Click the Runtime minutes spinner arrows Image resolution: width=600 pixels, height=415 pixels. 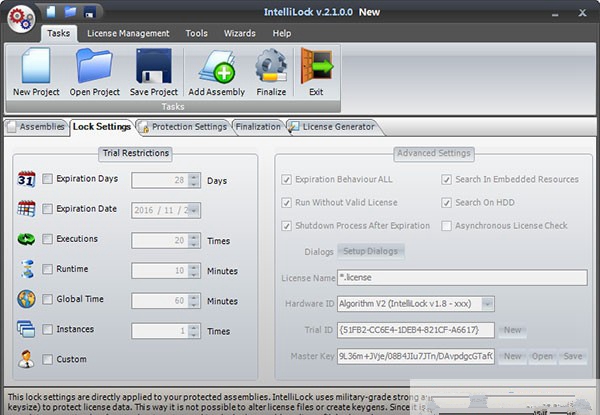coord(194,271)
